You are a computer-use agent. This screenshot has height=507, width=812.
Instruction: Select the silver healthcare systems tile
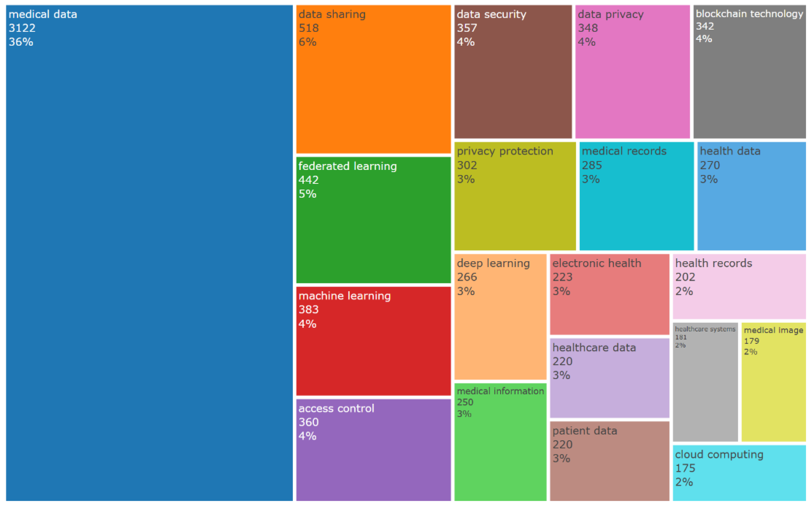pos(705,382)
